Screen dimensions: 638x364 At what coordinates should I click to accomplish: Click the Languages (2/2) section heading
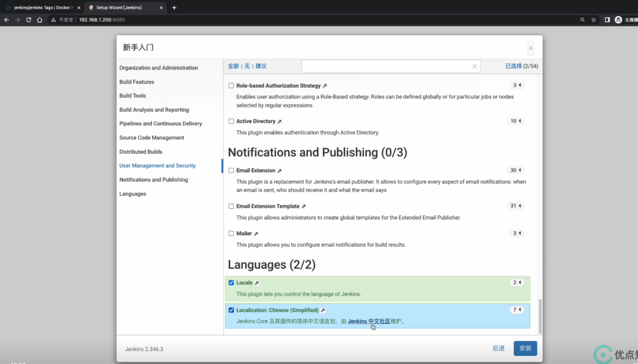tap(272, 265)
